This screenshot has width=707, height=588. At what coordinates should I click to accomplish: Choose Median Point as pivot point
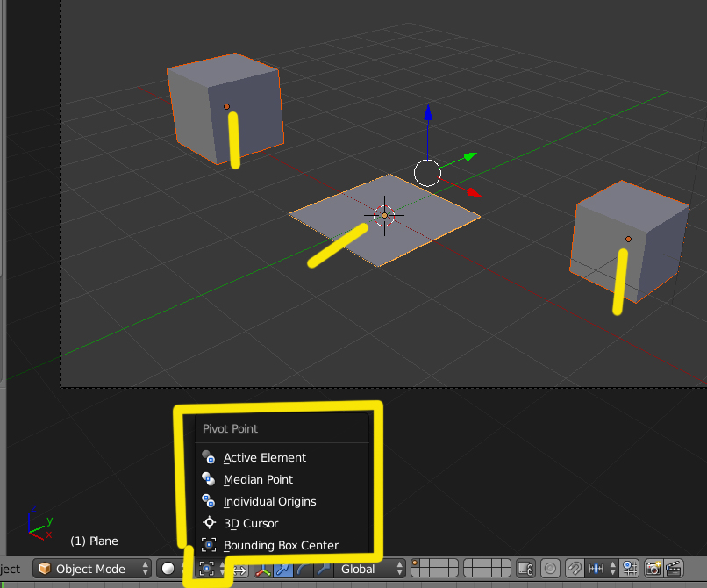(x=282, y=479)
